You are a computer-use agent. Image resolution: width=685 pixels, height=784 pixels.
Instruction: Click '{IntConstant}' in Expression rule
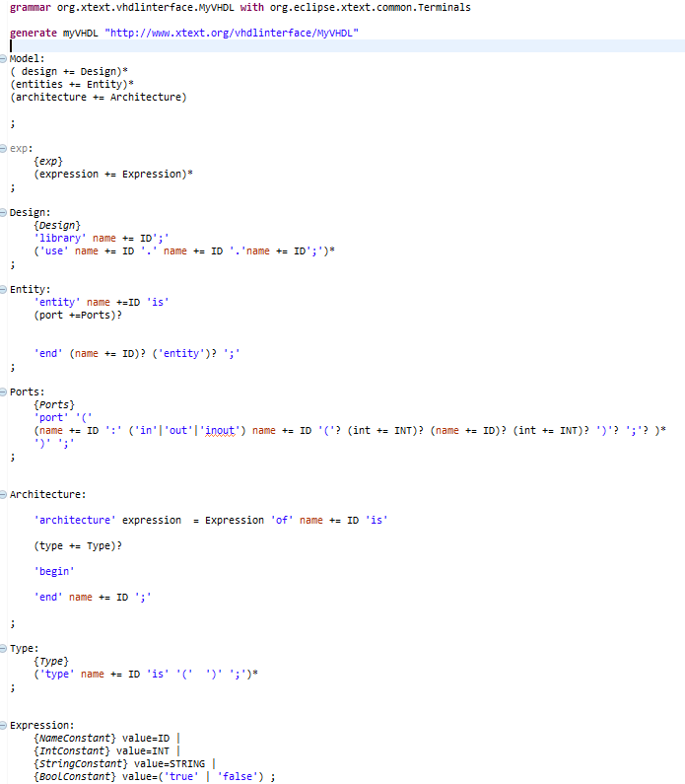click(x=72, y=751)
